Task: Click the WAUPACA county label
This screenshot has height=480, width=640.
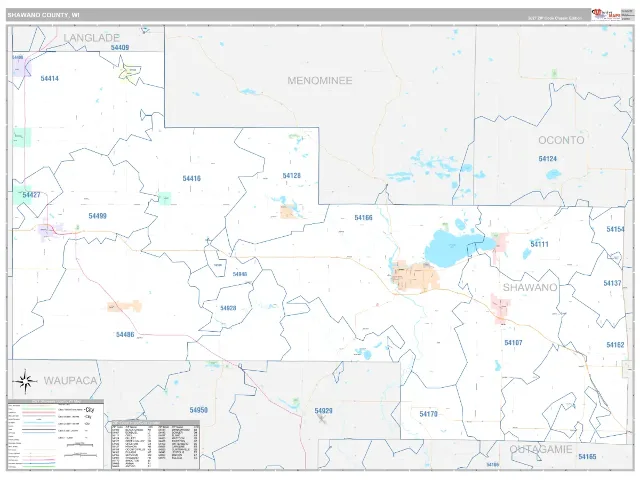Action: click(70, 381)
